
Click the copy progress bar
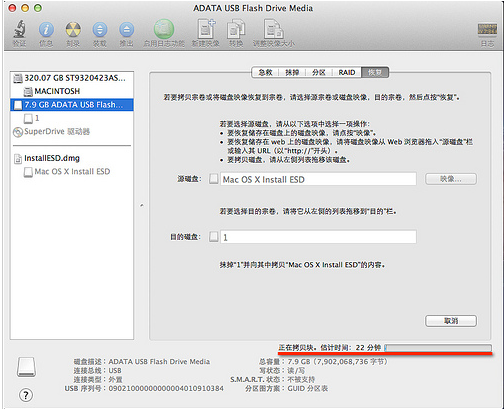tap(438, 348)
